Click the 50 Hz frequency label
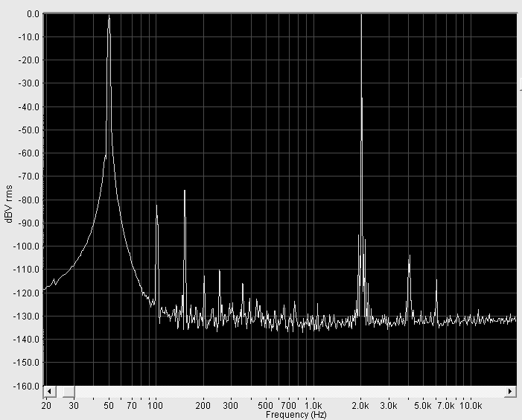The image size is (522, 420). (109, 406)
